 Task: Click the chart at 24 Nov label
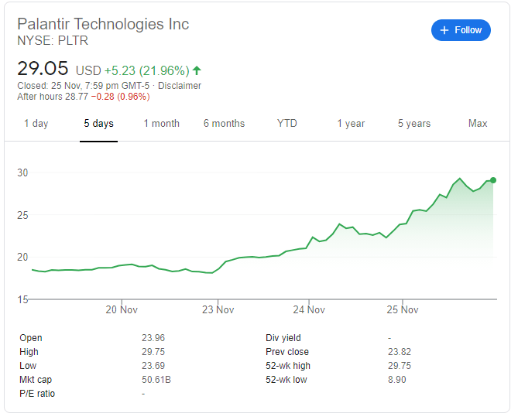click(x=309, y=309)
